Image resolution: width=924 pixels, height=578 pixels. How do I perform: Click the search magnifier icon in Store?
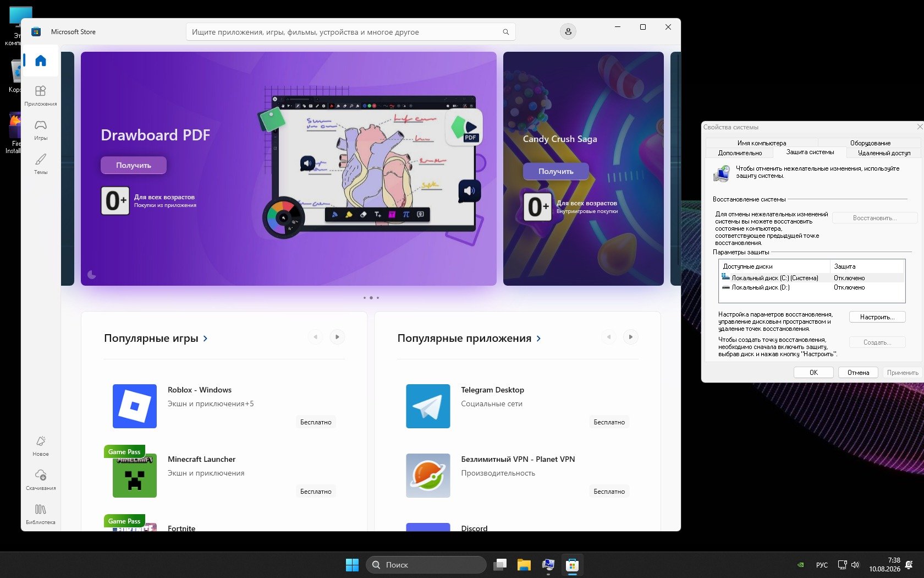click(505, 32)
